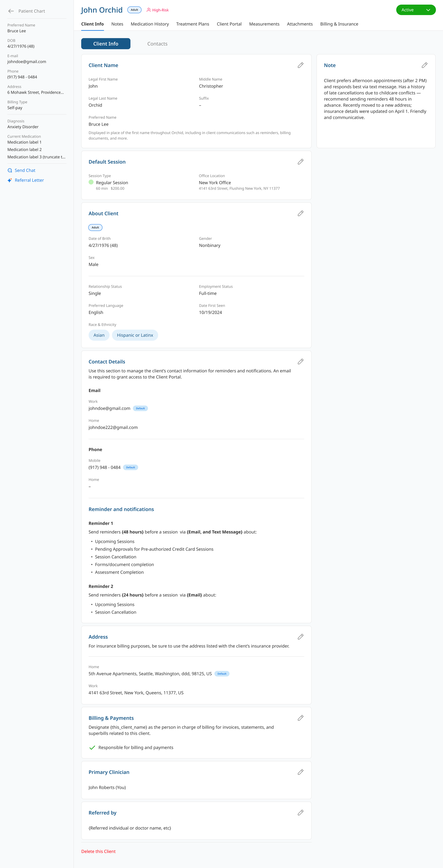Viewport: 443px width, 868px height.
Task: Click the Referred by edit pencil
Action: (300, 812)
